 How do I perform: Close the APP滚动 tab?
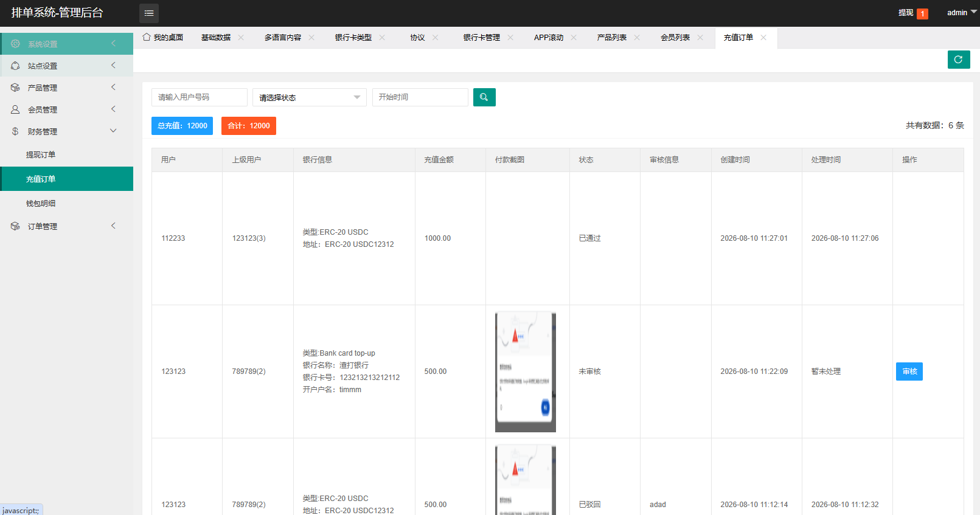(574, 38)
